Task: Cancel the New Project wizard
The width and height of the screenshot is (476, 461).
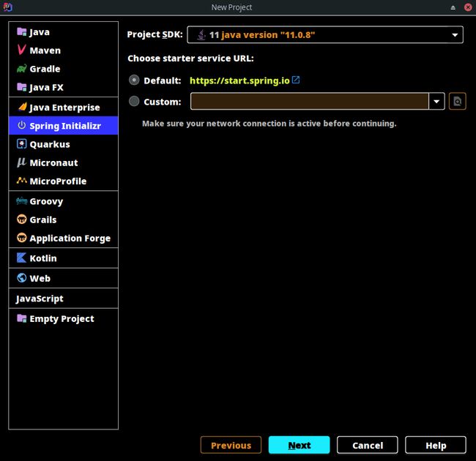Action: [x=368, y=445]
